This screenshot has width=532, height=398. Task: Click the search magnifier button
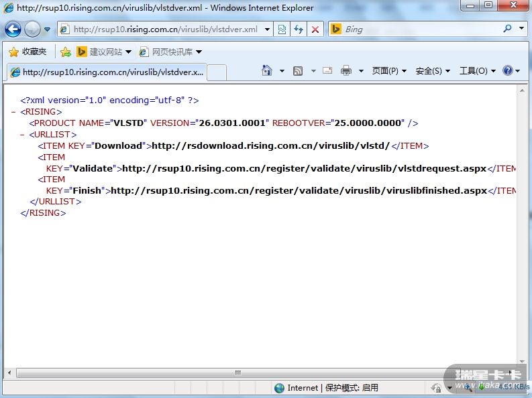coord(508,29)
